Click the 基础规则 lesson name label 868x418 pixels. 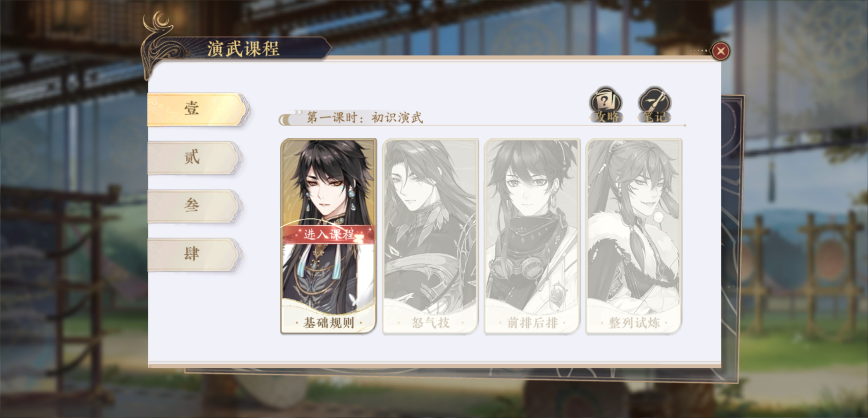tap(328, 323)
